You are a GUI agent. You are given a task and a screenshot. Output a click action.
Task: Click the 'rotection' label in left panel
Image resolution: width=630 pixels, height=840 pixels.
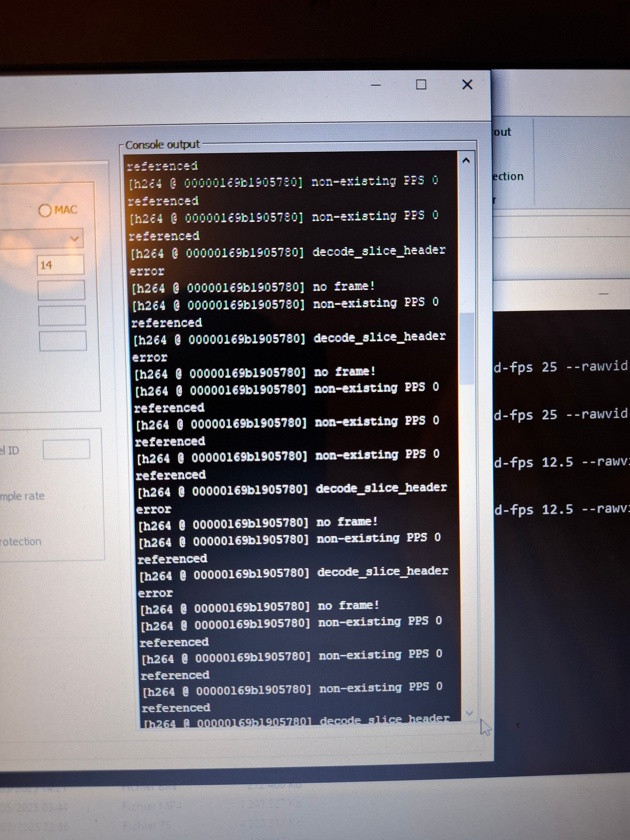(21, 541)
